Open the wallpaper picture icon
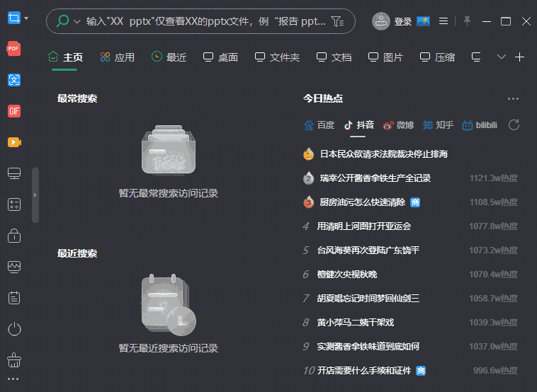This screenshot has height=392, width=537. [424, 21]
